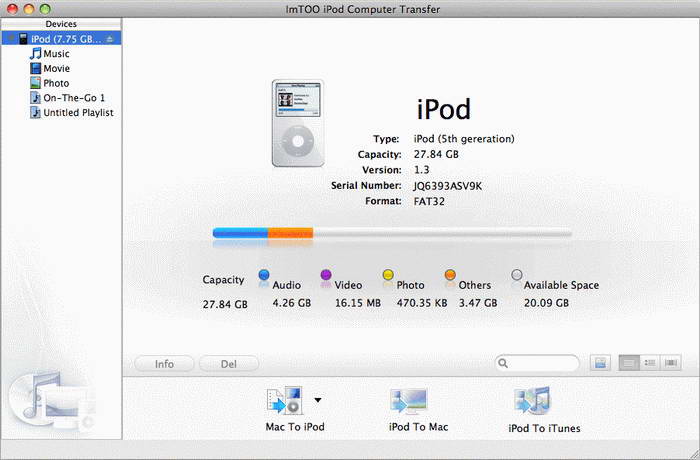Click the orange others segment of capacity bar
Image resolution: width=700 pixels, height=460 pixels.
pyautogui.click(x=290, y=233)
